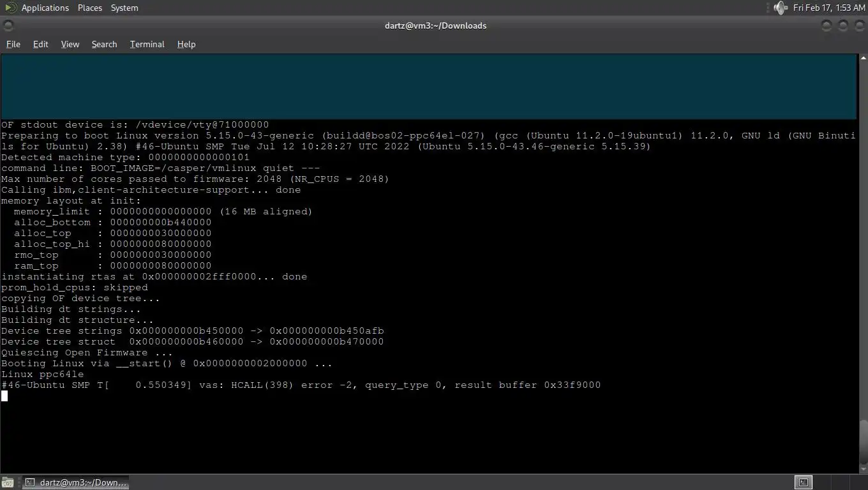Image resolution: width=868 pixels, height=490 pixels.
Task: Click the 'ram_top' line
Action: [x=113, y=266]
